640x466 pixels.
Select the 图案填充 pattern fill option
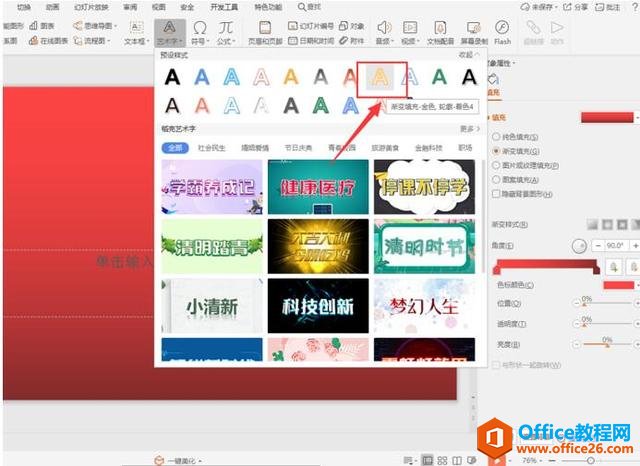click(495, 179)
